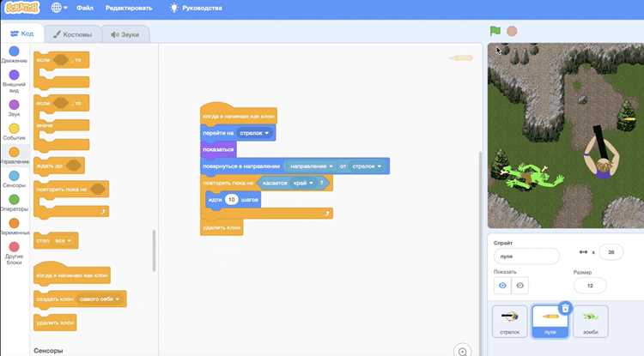Switch to the Костюмы tab
The image size is (644, 356).
tap(72, 34)
